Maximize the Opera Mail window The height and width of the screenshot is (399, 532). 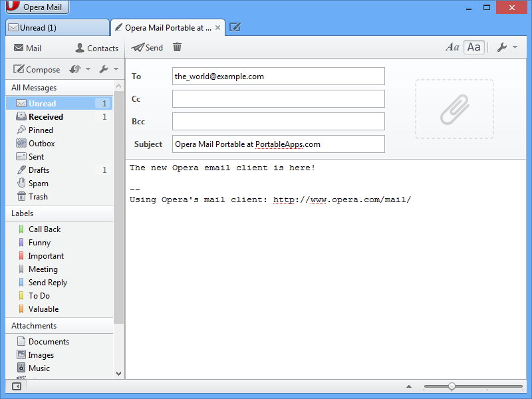[487, 7]
